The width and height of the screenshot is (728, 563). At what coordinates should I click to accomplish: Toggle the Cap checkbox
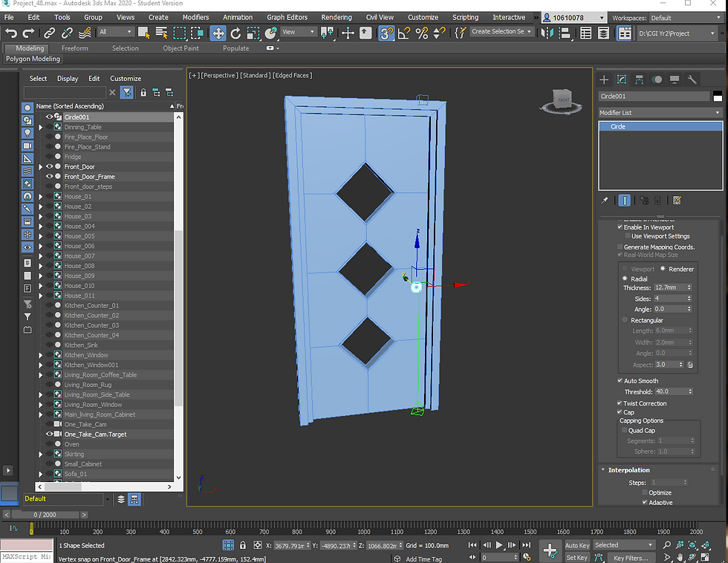[x=620, y=411]
